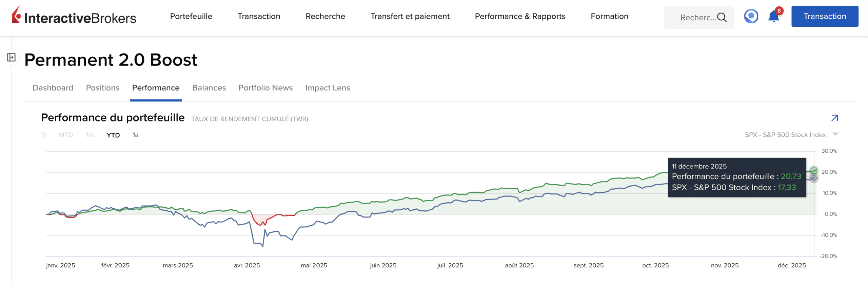
Task: Switch to the Balances tab
Action: coord(209,88)
